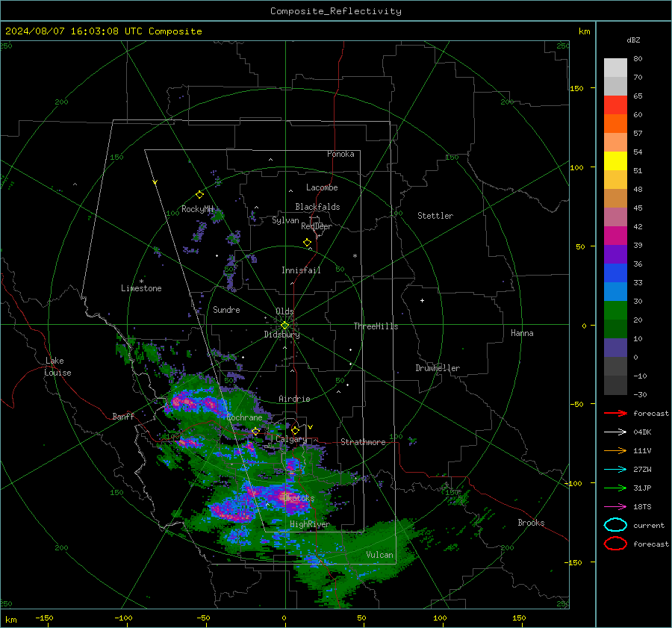Click the cyan current ellipse legend icon
672x628 pixels.
(x=615, y=525)
